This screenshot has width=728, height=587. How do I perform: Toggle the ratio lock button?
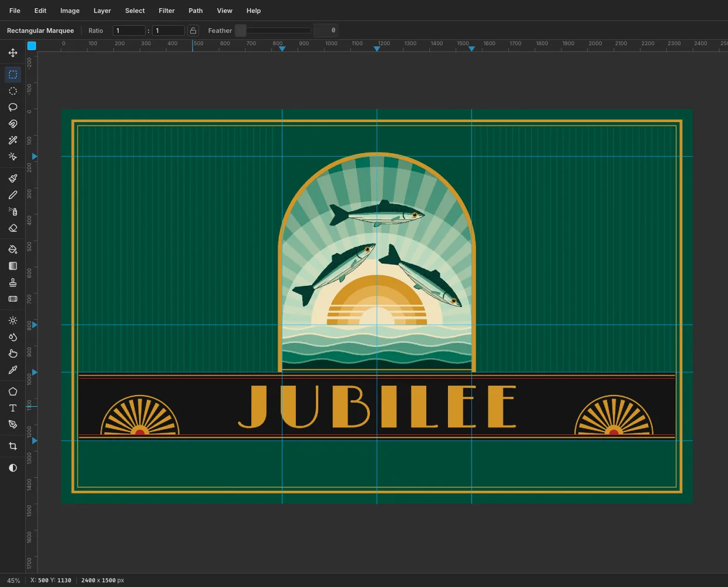(193, 31)
